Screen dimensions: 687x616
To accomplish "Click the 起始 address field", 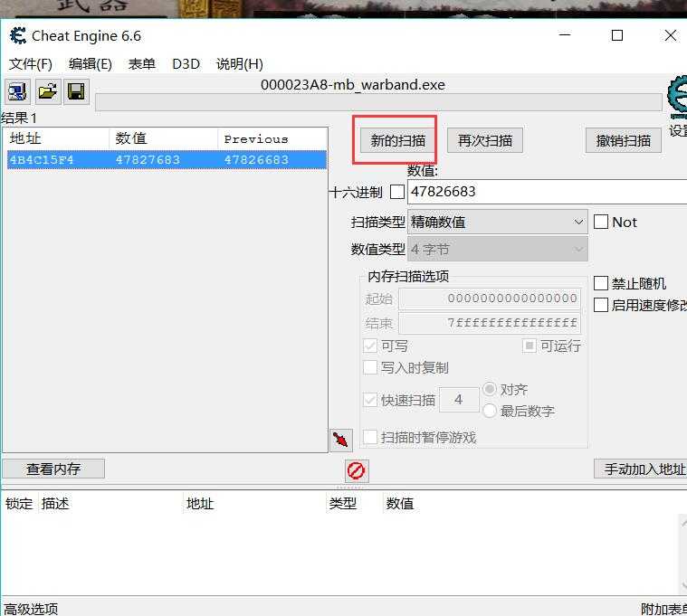I will tap(490, 299).
